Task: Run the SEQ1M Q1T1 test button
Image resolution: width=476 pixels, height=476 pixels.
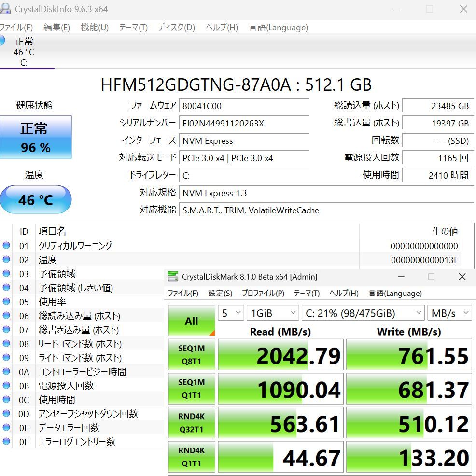Action: click(192, 389)
